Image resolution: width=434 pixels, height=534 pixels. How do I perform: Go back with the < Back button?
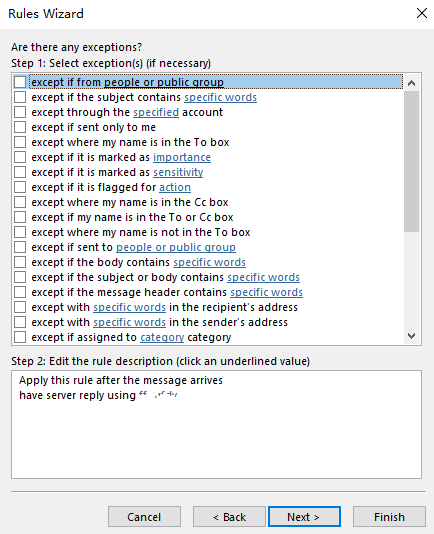pyautogui.click(x=229, y=517)
